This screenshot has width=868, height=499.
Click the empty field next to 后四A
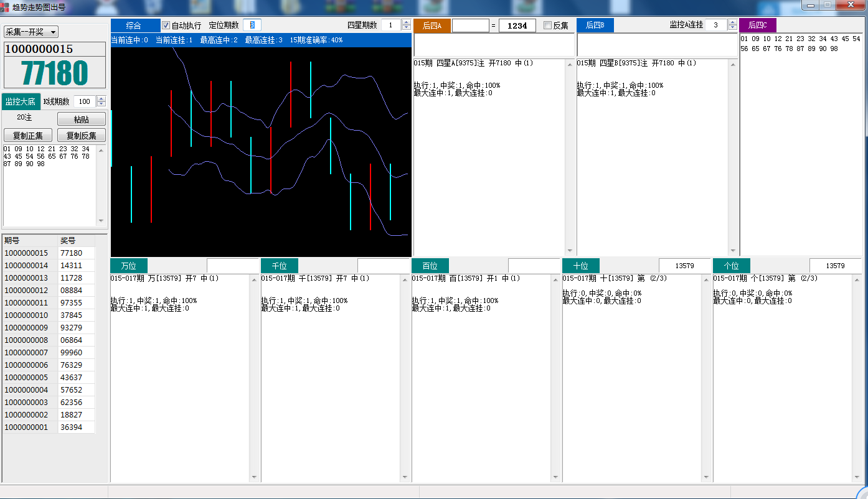click(470, 26)
